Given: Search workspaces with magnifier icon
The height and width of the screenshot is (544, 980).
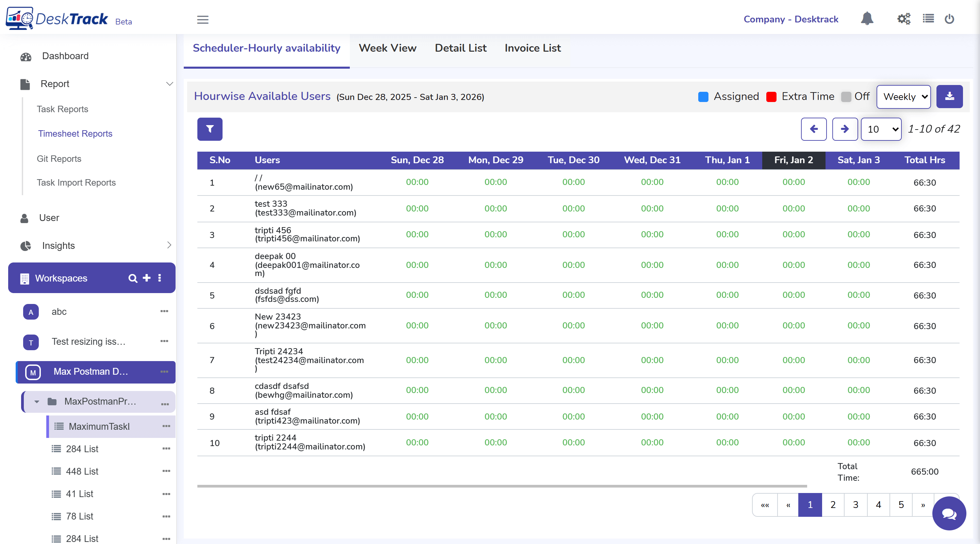Looking at the screenshot, I should [132, 278].
